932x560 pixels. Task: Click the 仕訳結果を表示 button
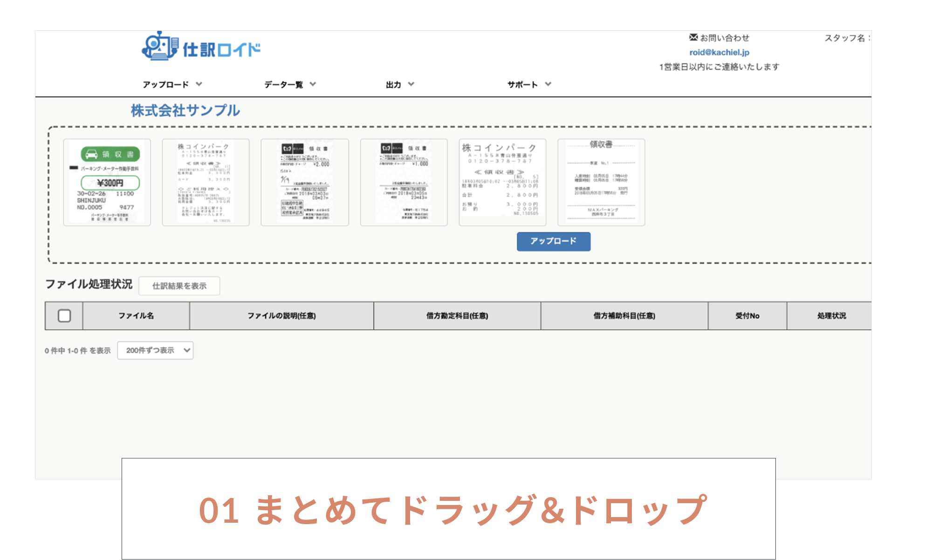(179, 286)
